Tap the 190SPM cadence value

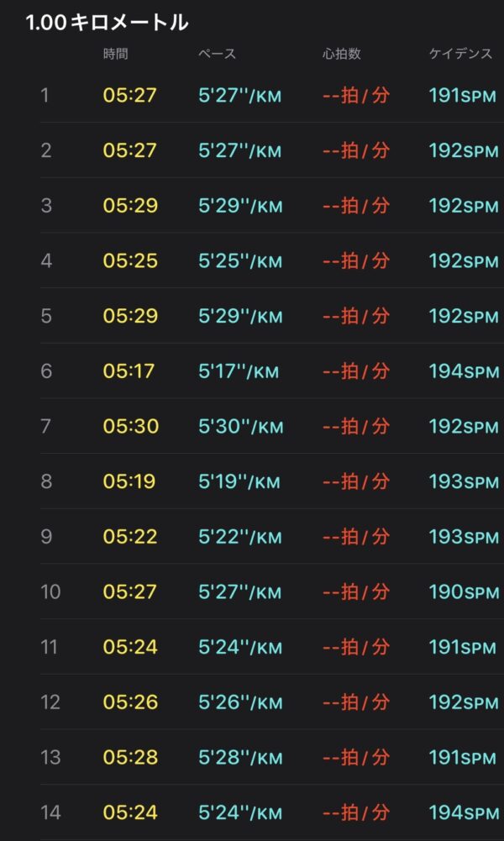coord(464,592)
